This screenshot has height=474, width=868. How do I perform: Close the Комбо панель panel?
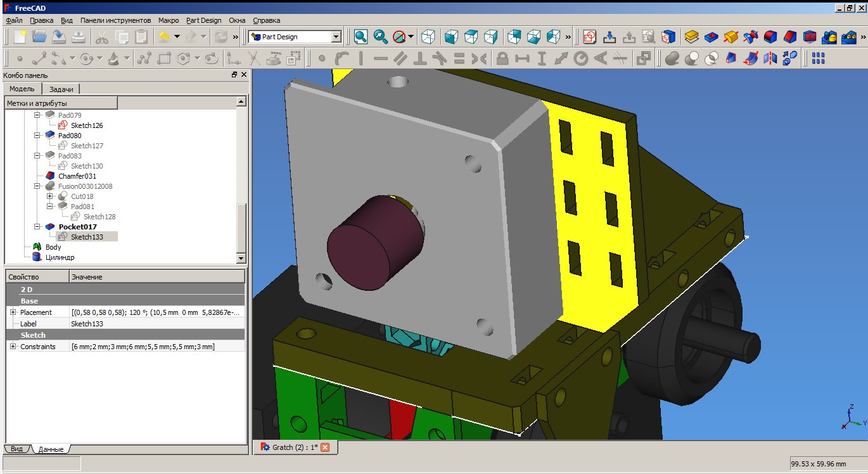[244, 75]
